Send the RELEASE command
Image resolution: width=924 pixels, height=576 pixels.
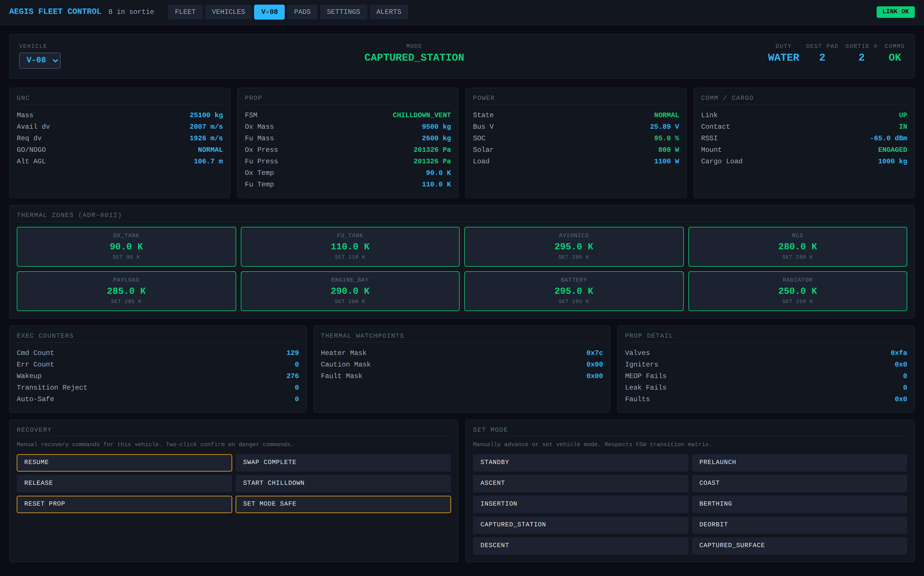click(124, 483)
